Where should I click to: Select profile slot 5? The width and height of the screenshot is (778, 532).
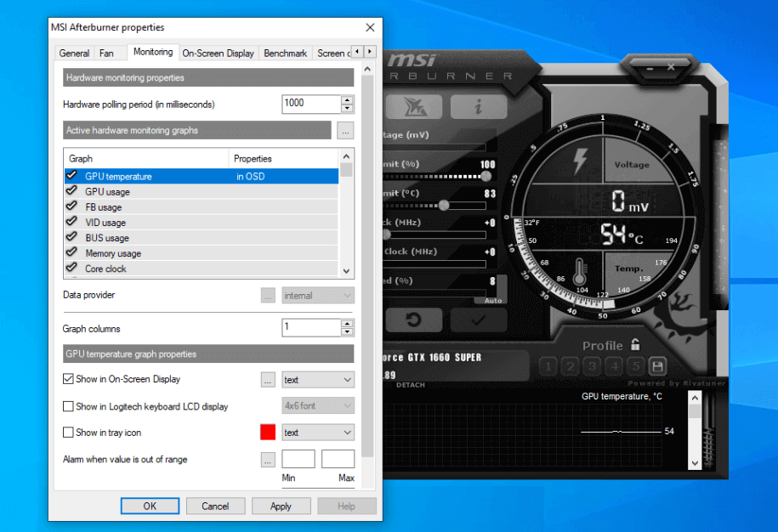coord(636,367)
